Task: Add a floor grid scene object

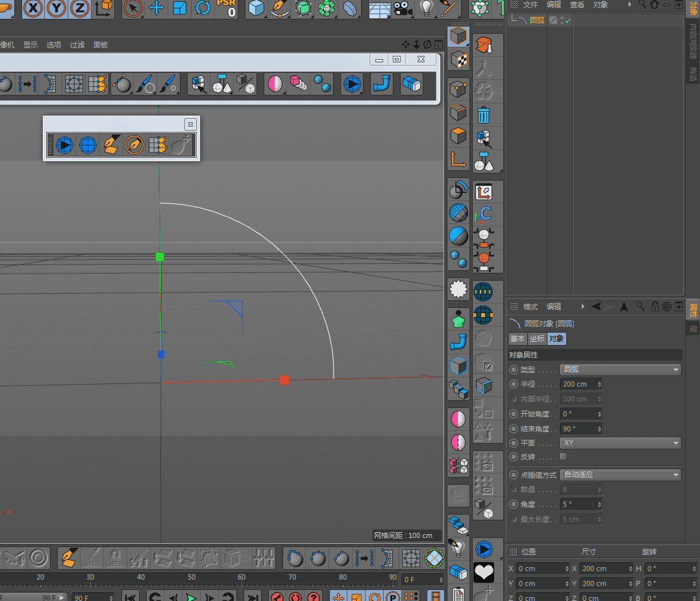Action: (379, 9)
